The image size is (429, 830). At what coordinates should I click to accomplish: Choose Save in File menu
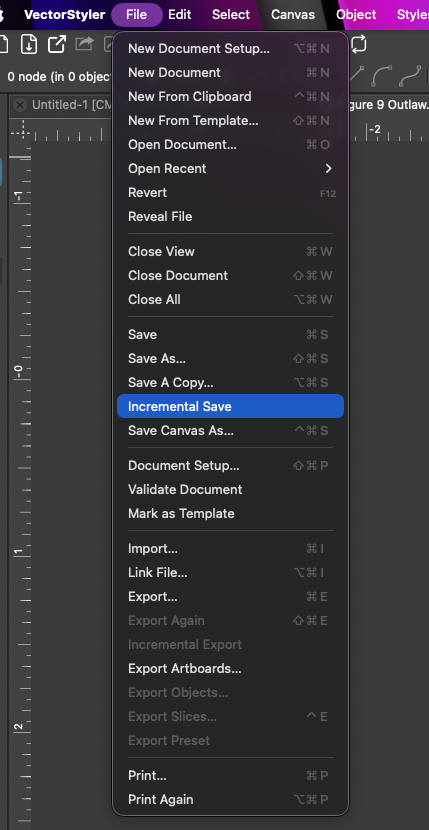pyautogui.click(x=230, y=335)
